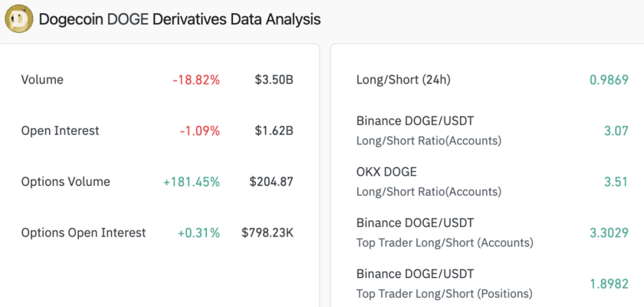This screenshot has width=644, height=307.
Task: Select the Volume row label
Action: coord(42,80)
